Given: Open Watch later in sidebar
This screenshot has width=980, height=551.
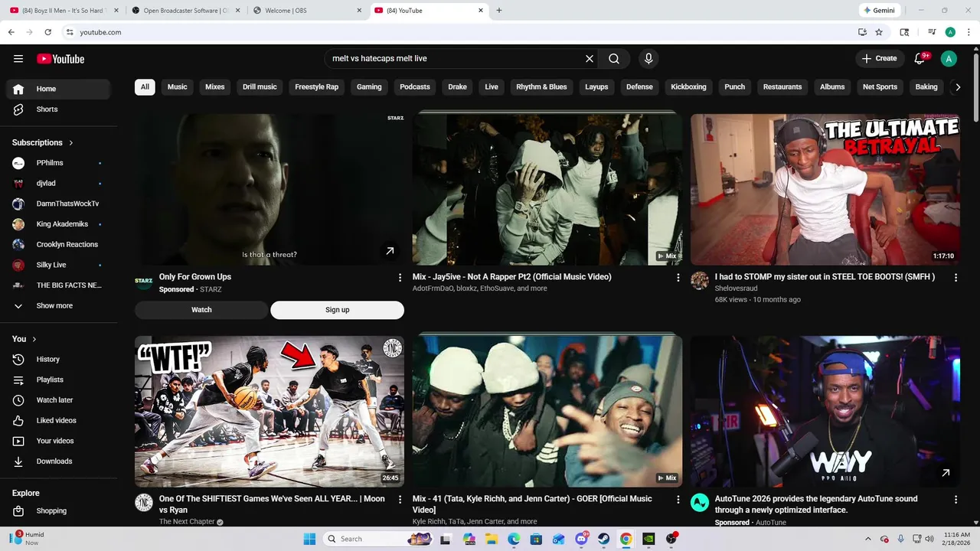Looking at the screenshot, I should [59, 400].
